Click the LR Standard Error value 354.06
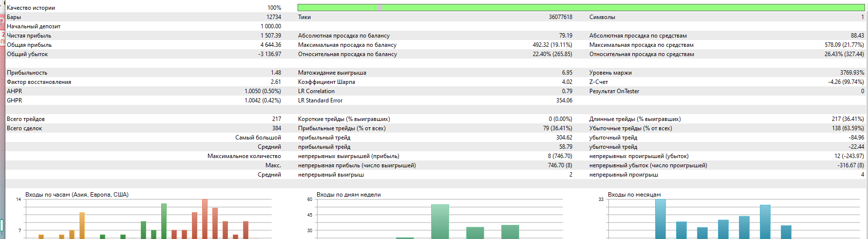 [x=565, y=100]
